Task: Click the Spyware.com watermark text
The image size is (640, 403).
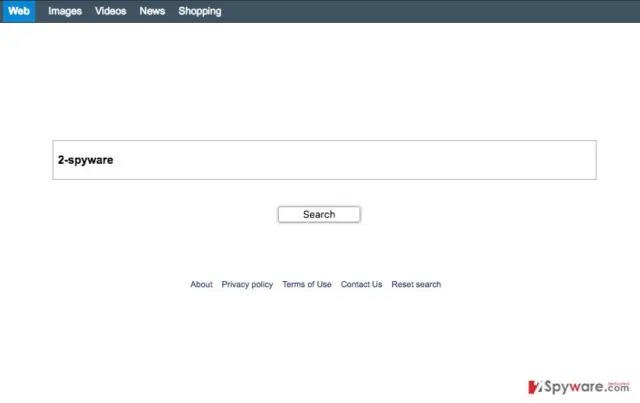Action: (x=587, y=386)
